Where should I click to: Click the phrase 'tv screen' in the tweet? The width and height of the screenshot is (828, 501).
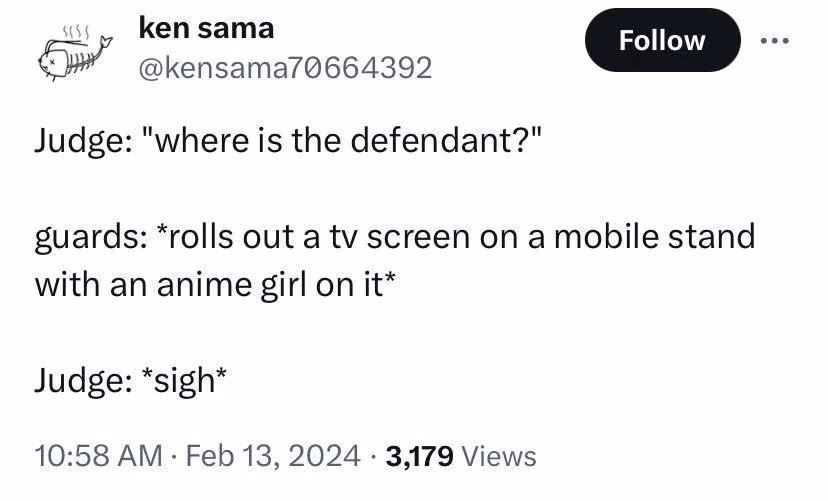click(x=400, y=237)
